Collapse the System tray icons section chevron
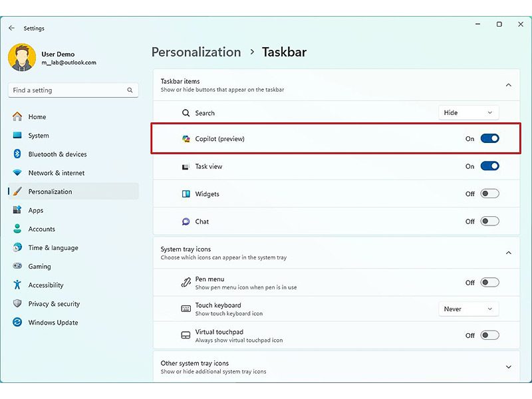 pos(509,253)
